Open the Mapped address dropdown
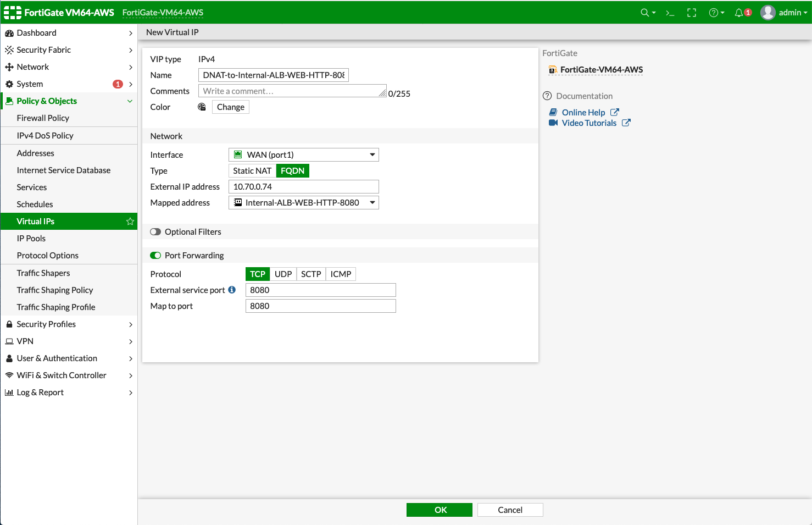Image resolution: width=812 pixels, height=525 pixels. [x=303, y=203]
